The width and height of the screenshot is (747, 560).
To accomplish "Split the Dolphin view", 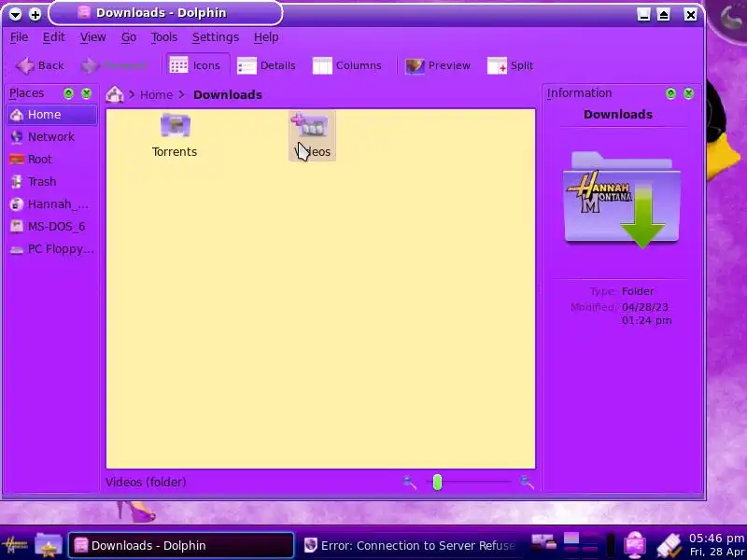I will 510,65.
